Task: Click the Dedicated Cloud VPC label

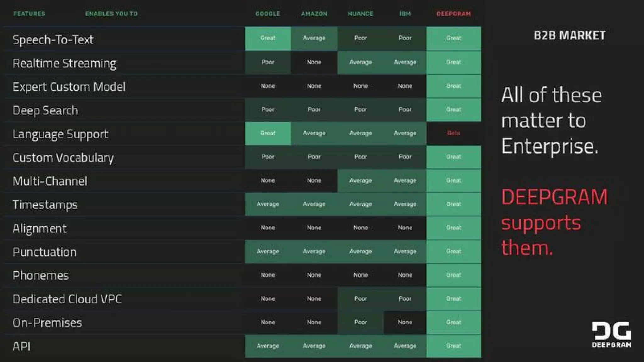Action: (x=67, y=299)
